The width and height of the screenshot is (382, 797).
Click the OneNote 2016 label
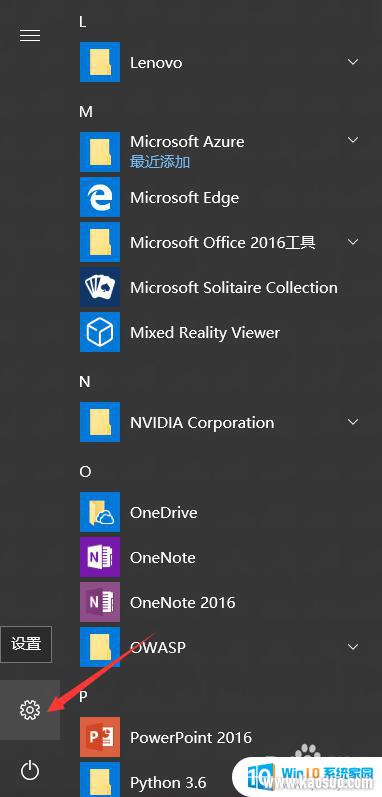point(182,603)
